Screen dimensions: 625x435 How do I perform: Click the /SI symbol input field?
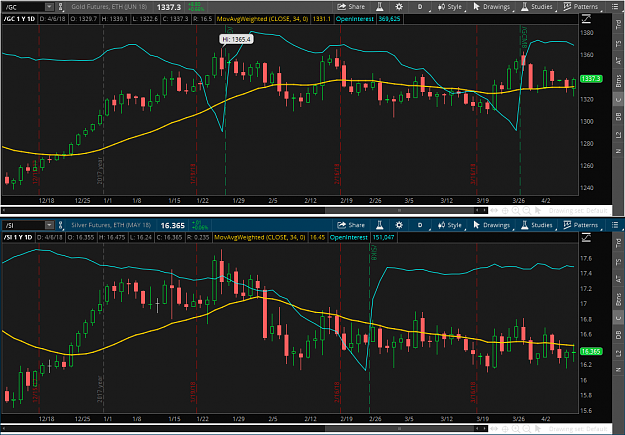click(x=24, y=225)
